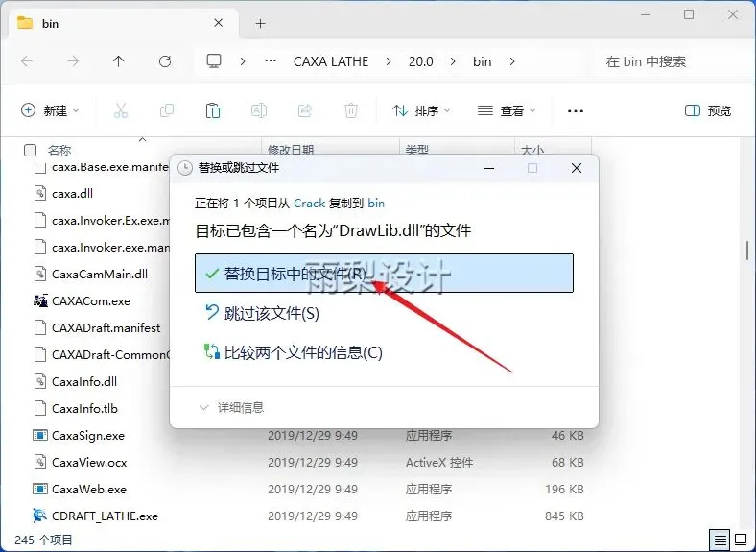Select the CaxaCamMain.dll file

[100, 274]
